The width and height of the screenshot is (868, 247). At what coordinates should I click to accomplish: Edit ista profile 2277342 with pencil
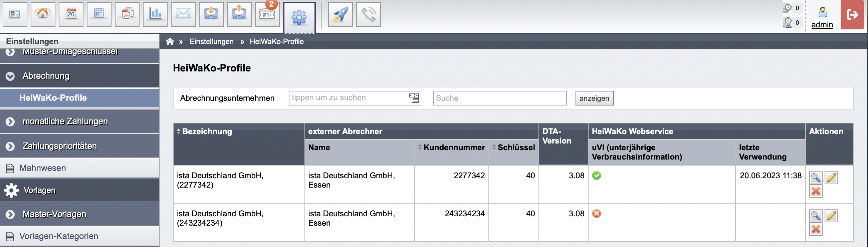pyautogui.click(x=831, y=178)
